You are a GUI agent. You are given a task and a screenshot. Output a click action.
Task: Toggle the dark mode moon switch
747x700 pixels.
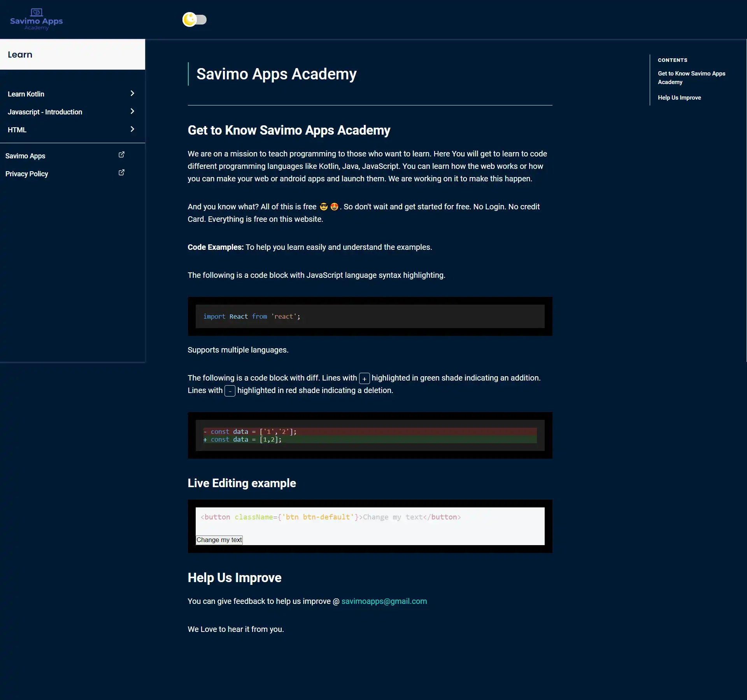pos(195,19)
